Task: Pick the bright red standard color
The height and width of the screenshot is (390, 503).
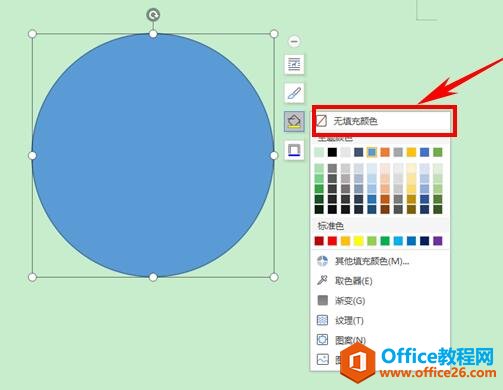Action: click(x=332, y=241)
